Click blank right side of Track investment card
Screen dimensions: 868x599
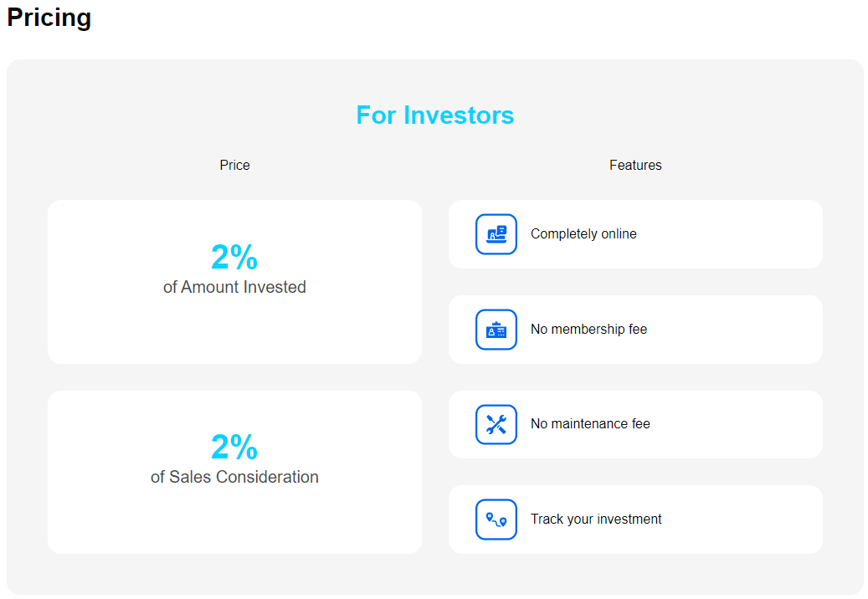click(753, 520)
